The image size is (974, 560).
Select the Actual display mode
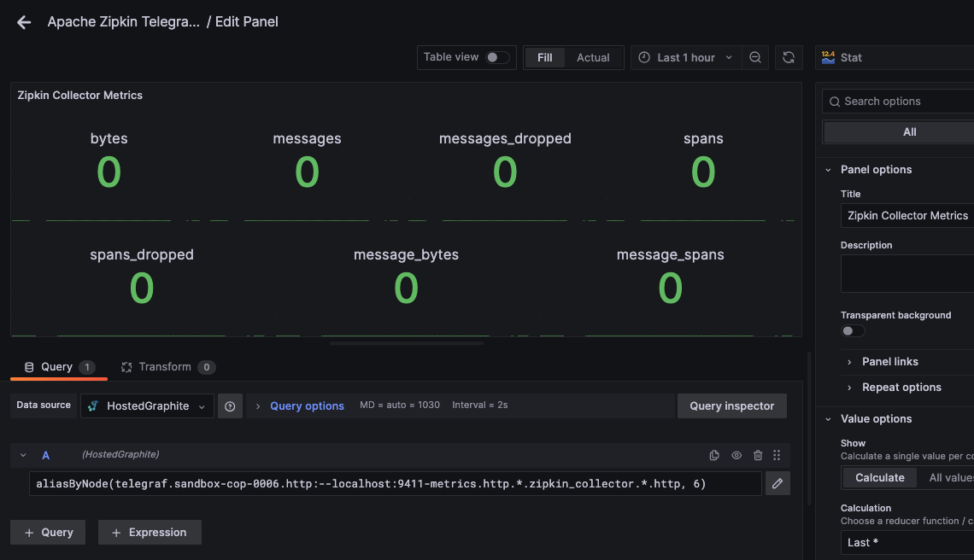(593, 58)
